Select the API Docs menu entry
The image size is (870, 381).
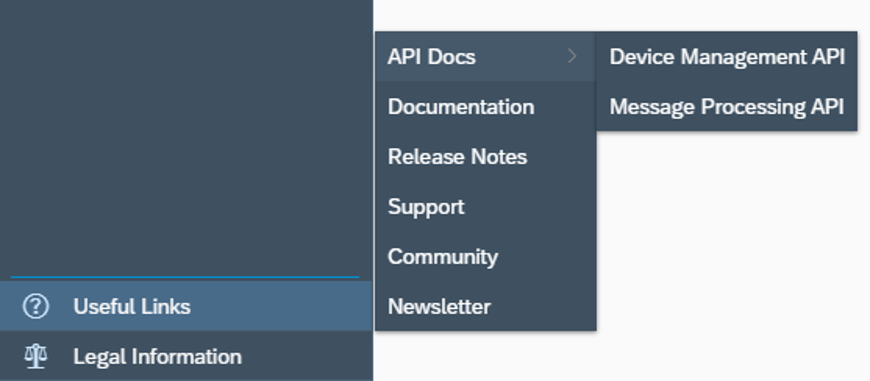(x=485, y=57)
